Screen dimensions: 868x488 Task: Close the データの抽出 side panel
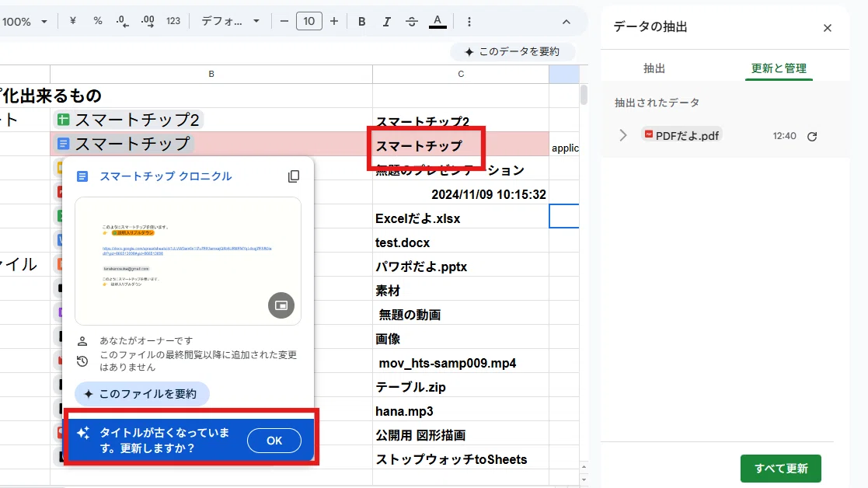pos(827,28)
